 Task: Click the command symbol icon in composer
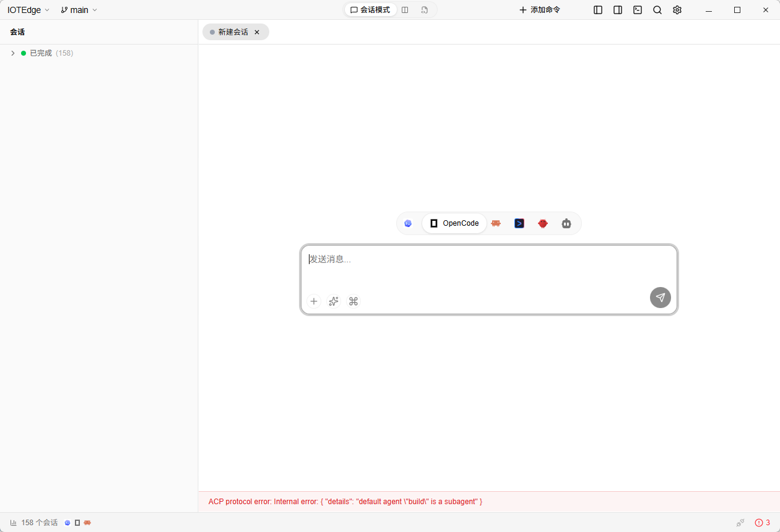(353, 301)
